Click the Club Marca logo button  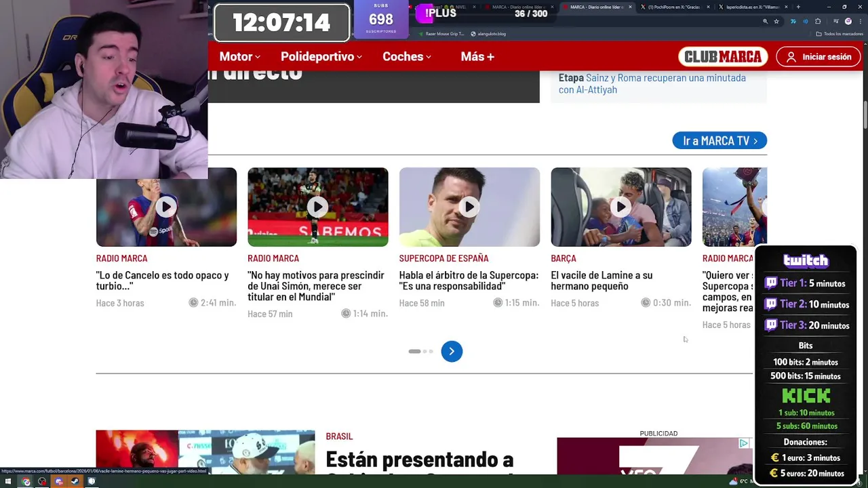723,57
